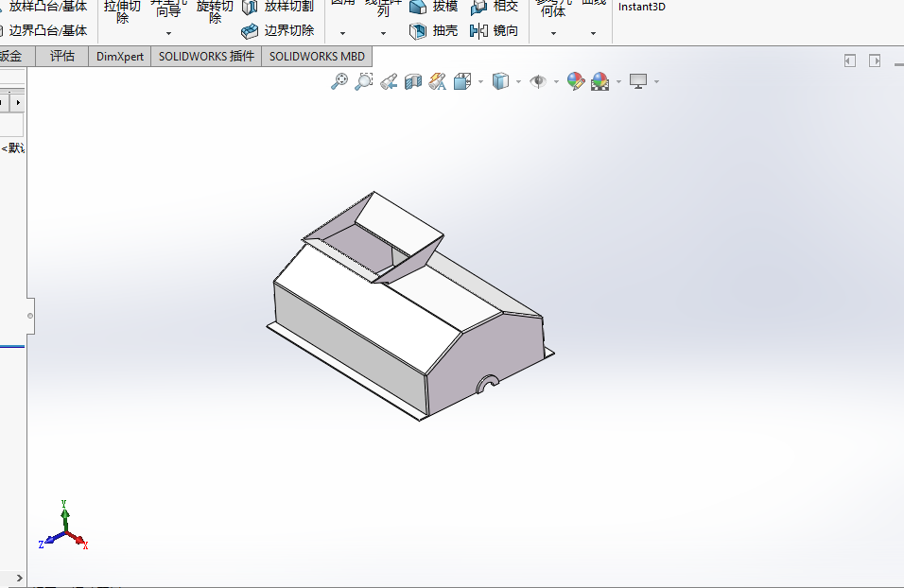The height and width of the screenshot is (588, 904).
Task: Expand the Linear Pattern dropdown arrow
Action: pyautogui.click(x=383, y=33)
